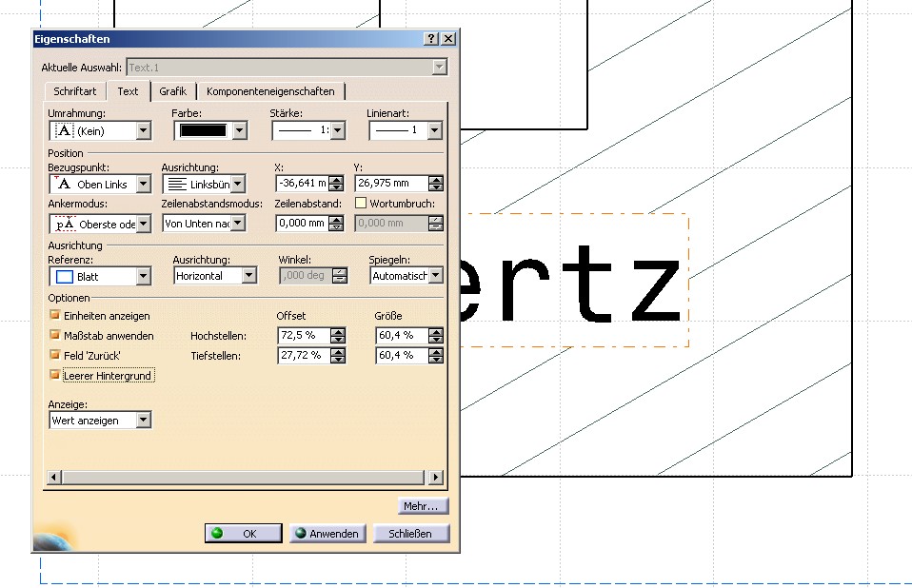Click the Tiefstellen Offset field 27,72 %
The image size is (912, 588).
coord(305,355)
